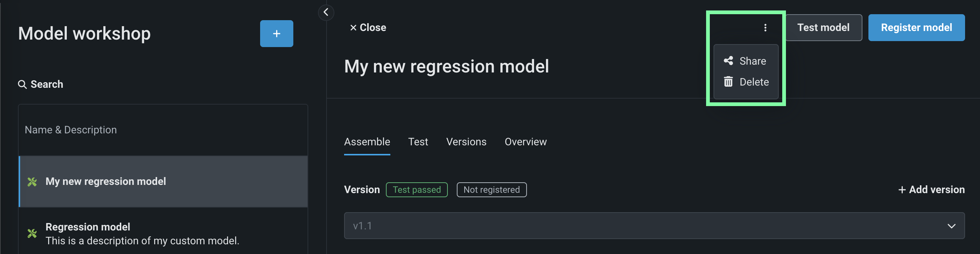Click the Share icon in menu
Viewport: 980px width, 254px height.
click(x=728, y=61)
